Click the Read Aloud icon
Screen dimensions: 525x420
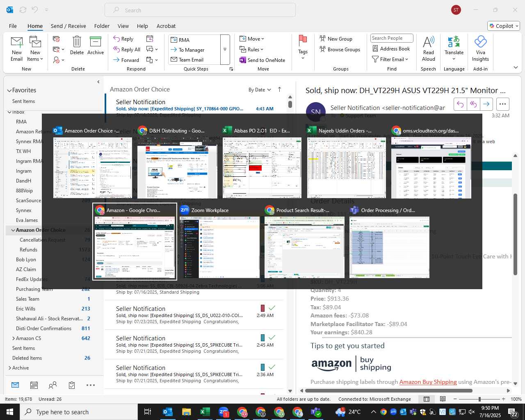(x=428, y=42)
